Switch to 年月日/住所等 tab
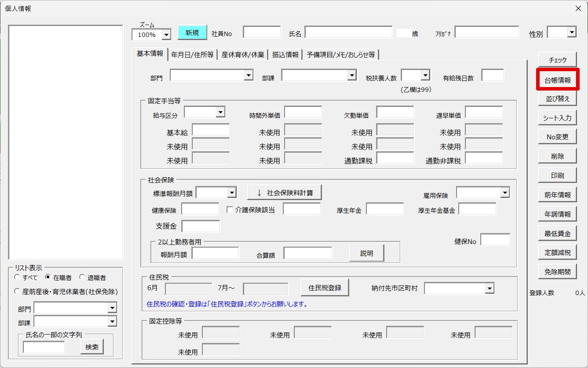 point(192,55)
